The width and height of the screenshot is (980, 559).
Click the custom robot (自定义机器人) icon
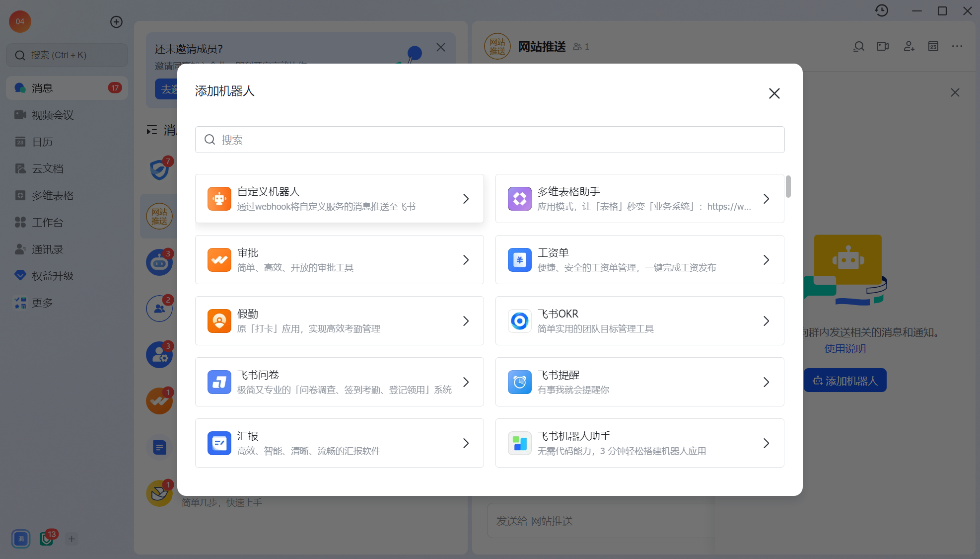tap(219, 199)
